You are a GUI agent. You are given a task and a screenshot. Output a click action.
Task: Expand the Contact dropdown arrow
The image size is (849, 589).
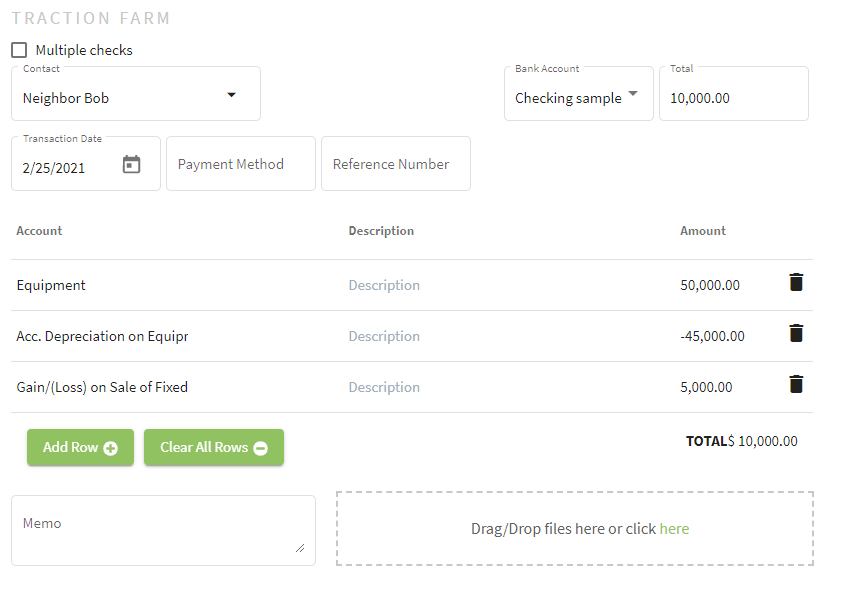click(231, 95)
